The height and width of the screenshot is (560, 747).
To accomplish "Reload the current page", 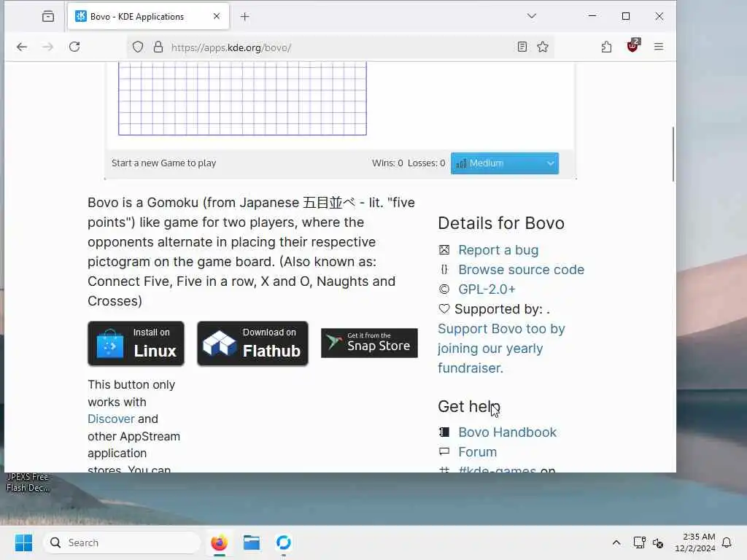I will pos(74,47).
